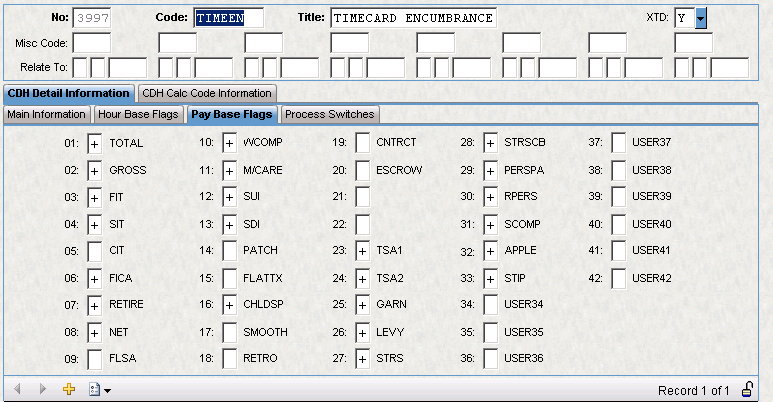Open the Hour Base Flags tab
Image resolution: width=773 pixels, height=402 pixels.
click(139, 114)
